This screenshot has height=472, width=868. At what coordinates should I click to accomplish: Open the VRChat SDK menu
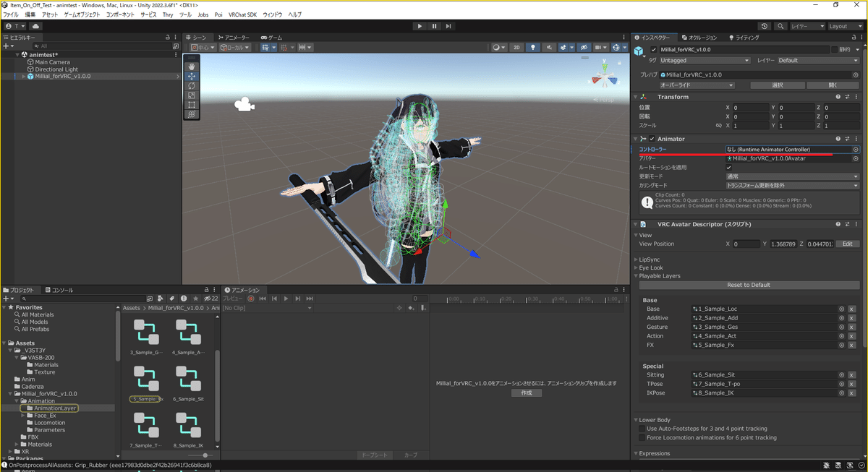tap(242, 14)
